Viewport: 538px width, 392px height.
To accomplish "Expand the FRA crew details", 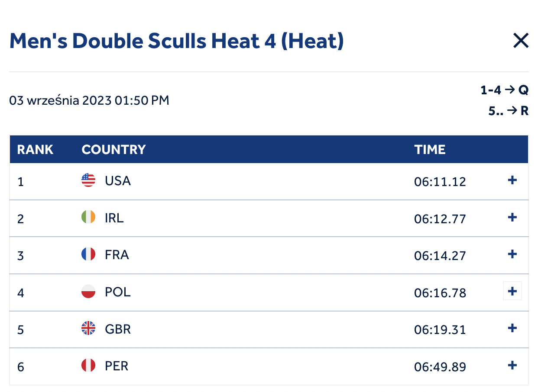I will 512,254.
